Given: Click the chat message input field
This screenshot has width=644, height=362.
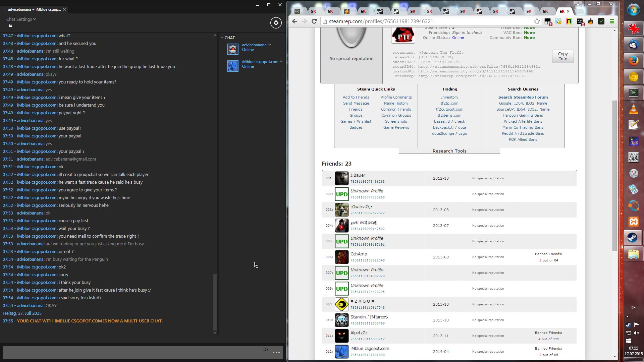Looking at the screenshot, I should [134, 352].
